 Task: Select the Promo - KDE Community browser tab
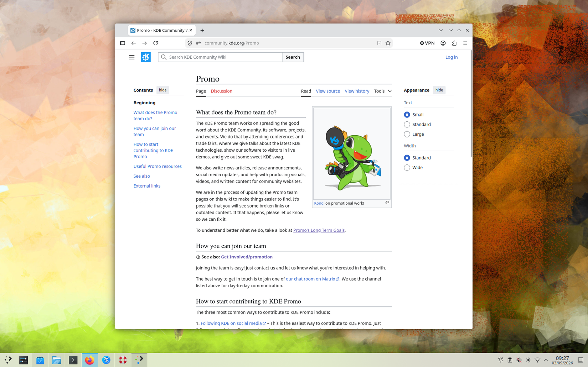(161, 30)
